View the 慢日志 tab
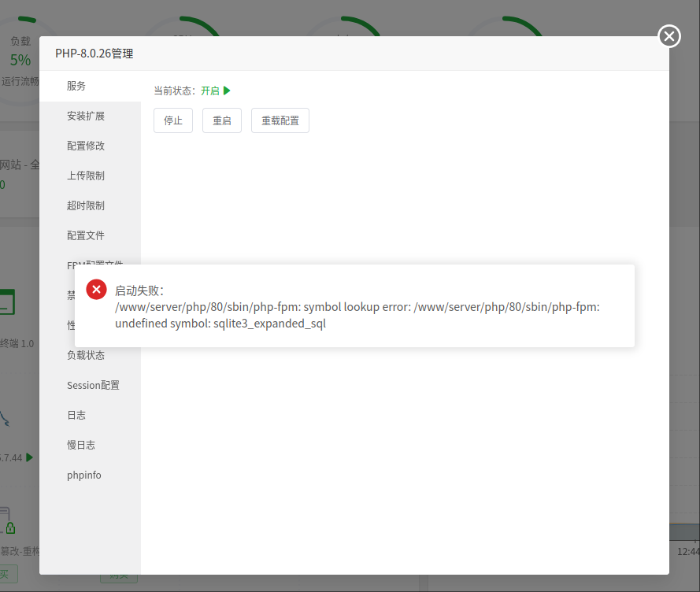Viewport: 700px width, 592px height. pos(91,445)
